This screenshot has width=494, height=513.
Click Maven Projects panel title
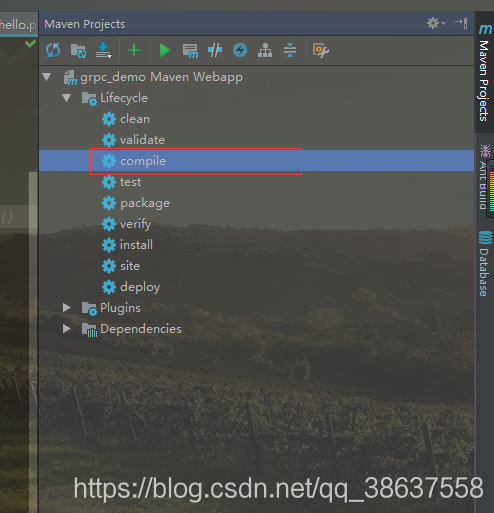tap(85, 24)
